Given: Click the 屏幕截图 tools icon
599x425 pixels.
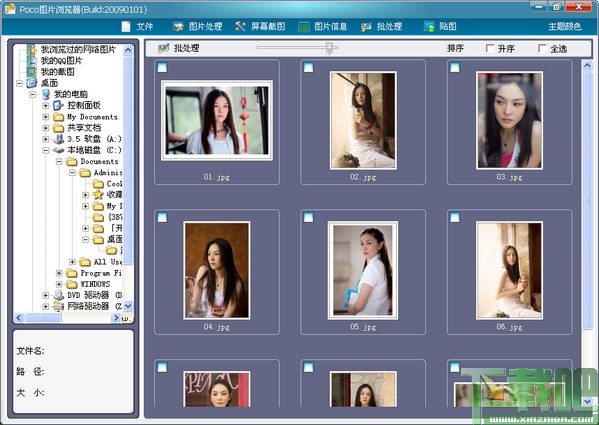Looking at the screenshot, I should (x=240, y=26).
